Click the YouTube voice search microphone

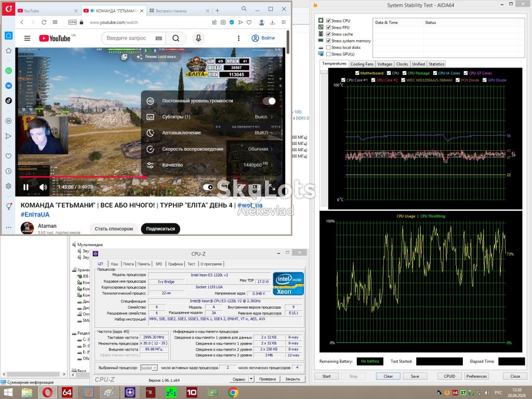(198, 38)
